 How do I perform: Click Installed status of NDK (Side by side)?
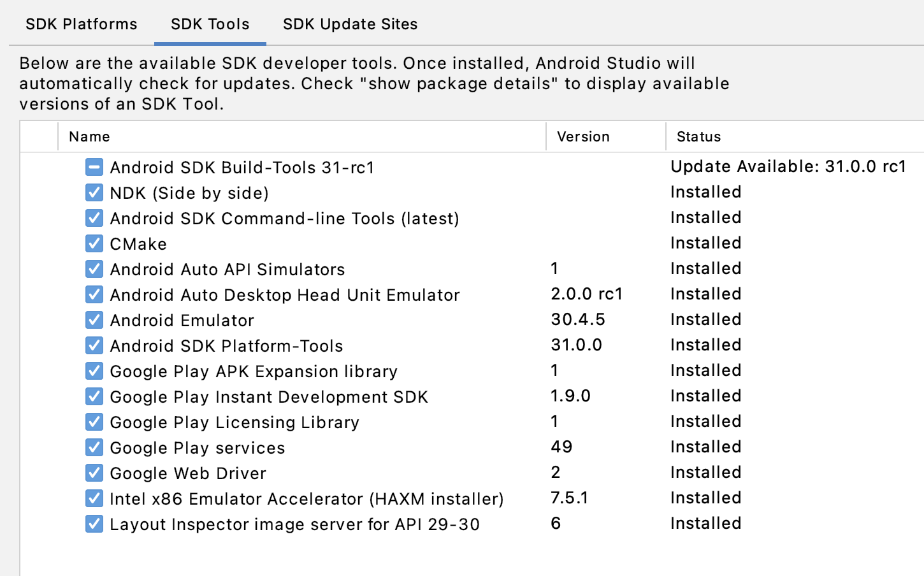[x=706, y=192]
